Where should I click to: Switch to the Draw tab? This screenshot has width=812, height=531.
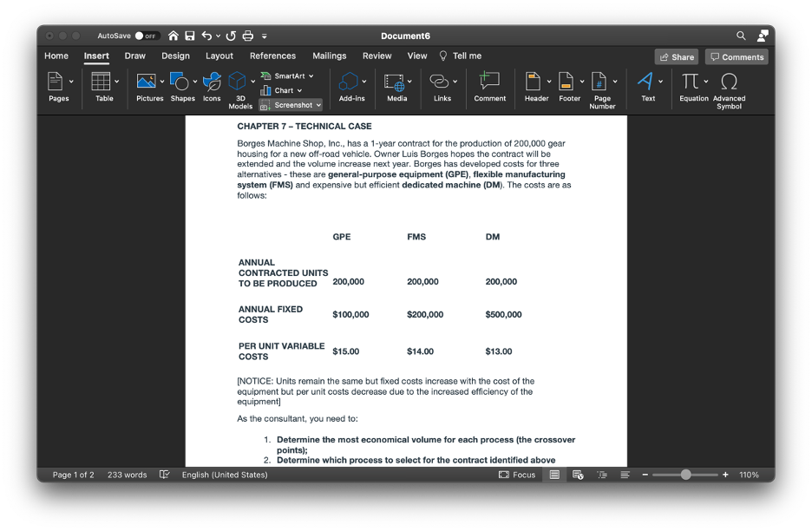(x=135, y=56)
